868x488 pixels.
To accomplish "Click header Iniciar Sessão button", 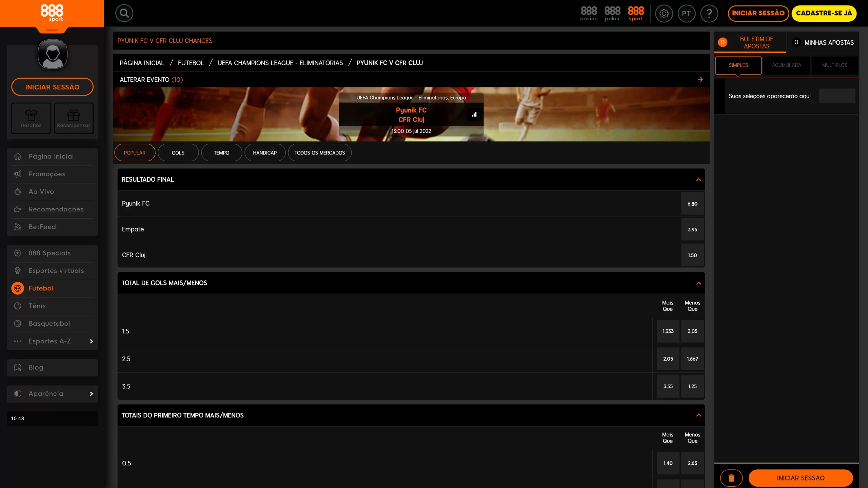I will 758,13.
